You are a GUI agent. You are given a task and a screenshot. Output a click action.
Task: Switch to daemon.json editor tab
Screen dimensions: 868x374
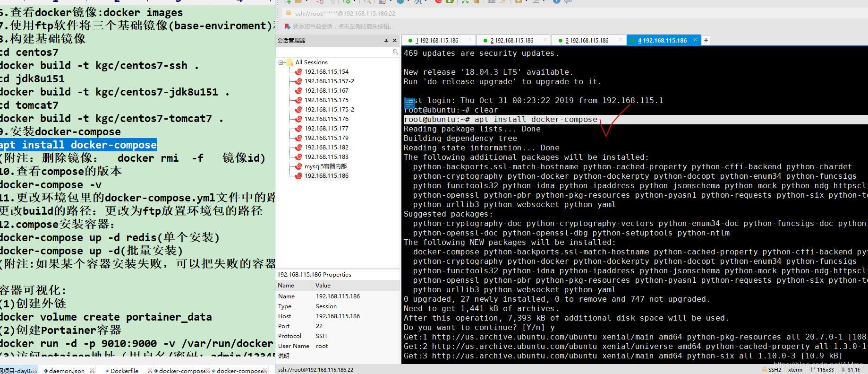(x=66, y=371)
